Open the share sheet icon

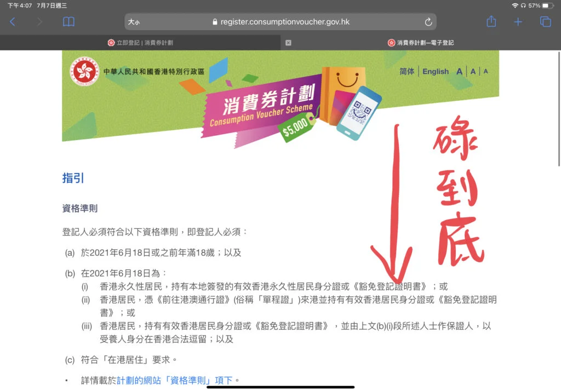point(491,21)
